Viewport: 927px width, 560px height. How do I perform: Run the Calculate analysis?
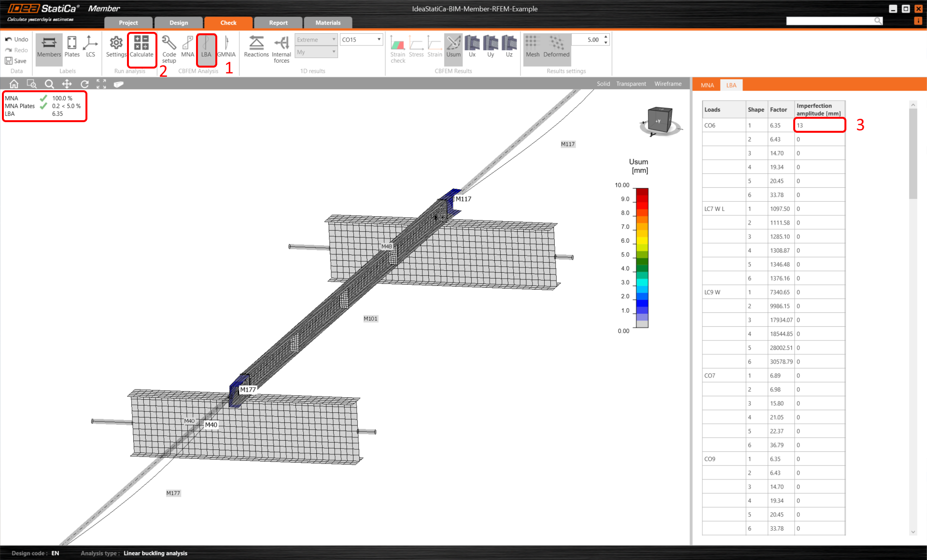141,48
